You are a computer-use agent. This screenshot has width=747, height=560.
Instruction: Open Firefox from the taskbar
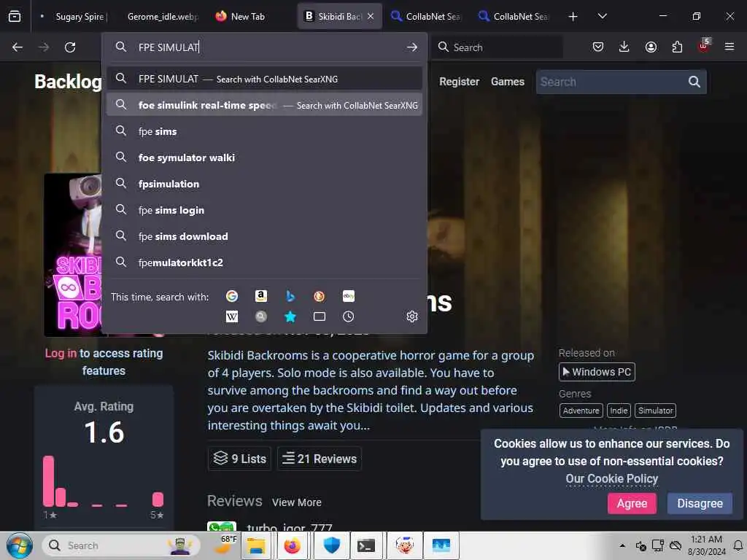coord(292,545)
